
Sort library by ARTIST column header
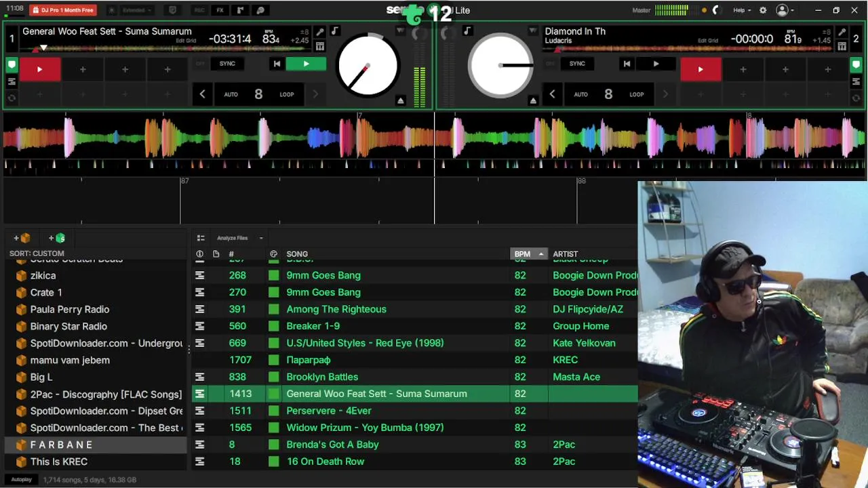click(566, 254)
